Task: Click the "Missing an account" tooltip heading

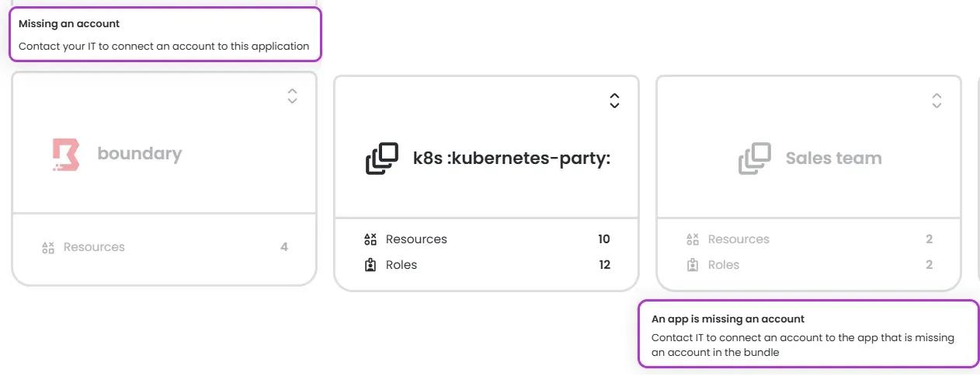Action: tap(69, 24)
